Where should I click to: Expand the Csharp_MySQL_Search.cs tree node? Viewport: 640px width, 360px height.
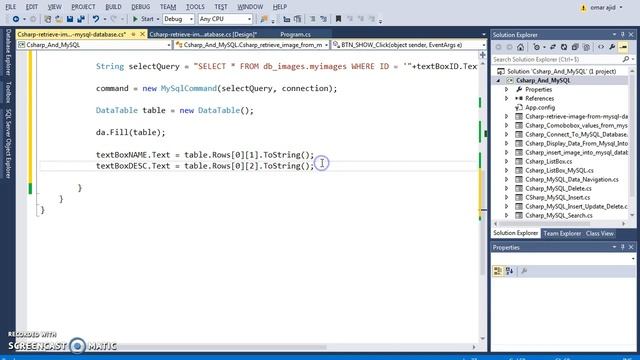pos(507,215)
